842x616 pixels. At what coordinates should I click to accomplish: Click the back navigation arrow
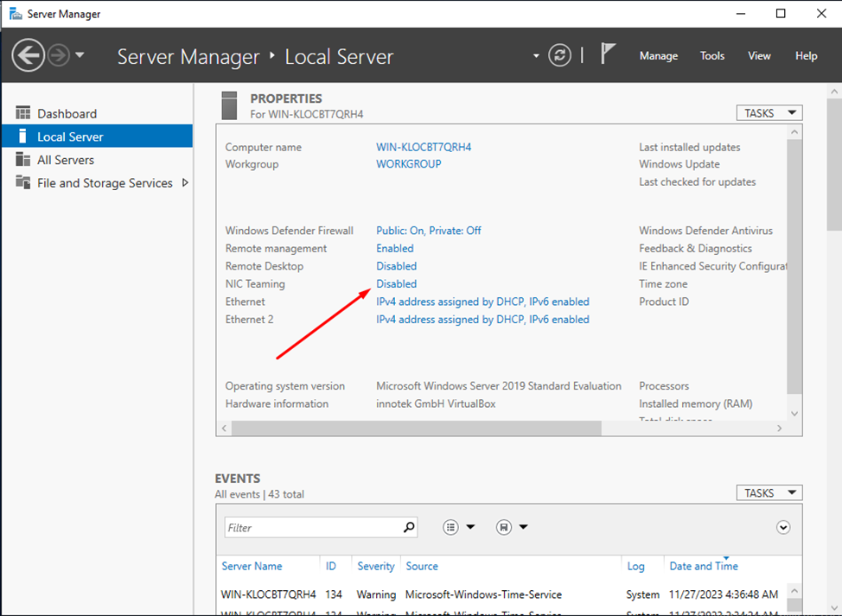[28, 54]
